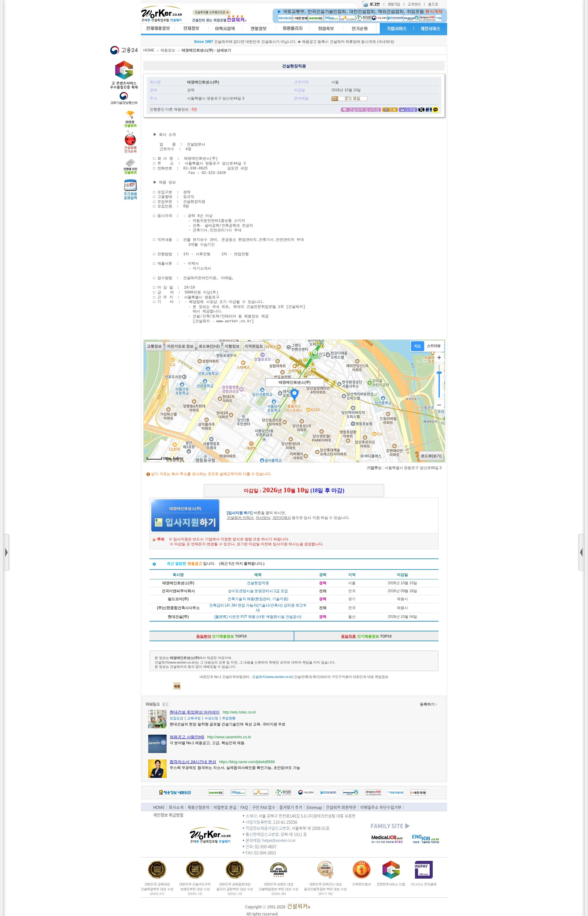Click 건설워커를 시작페이지로 button

(212, 12)
